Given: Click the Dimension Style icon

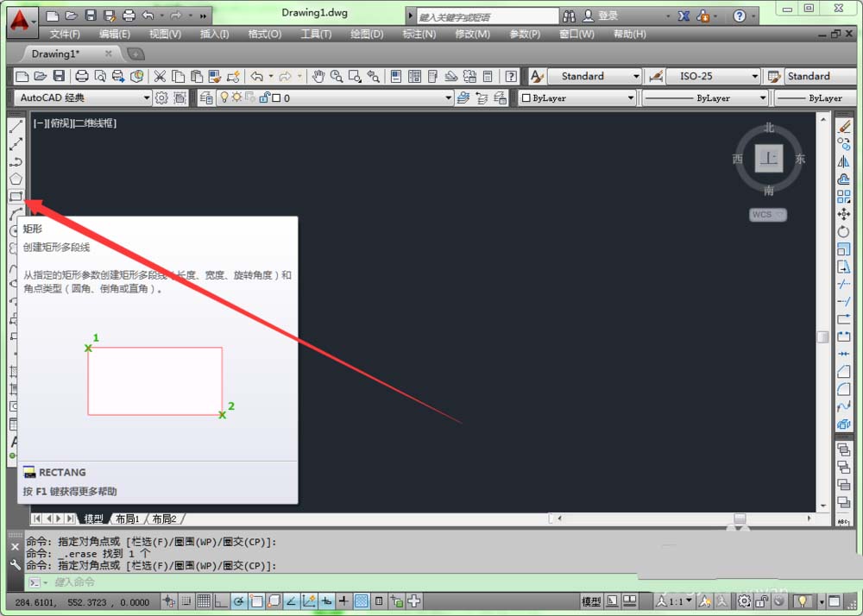Looking at the screenshot, I should point(656,76).
